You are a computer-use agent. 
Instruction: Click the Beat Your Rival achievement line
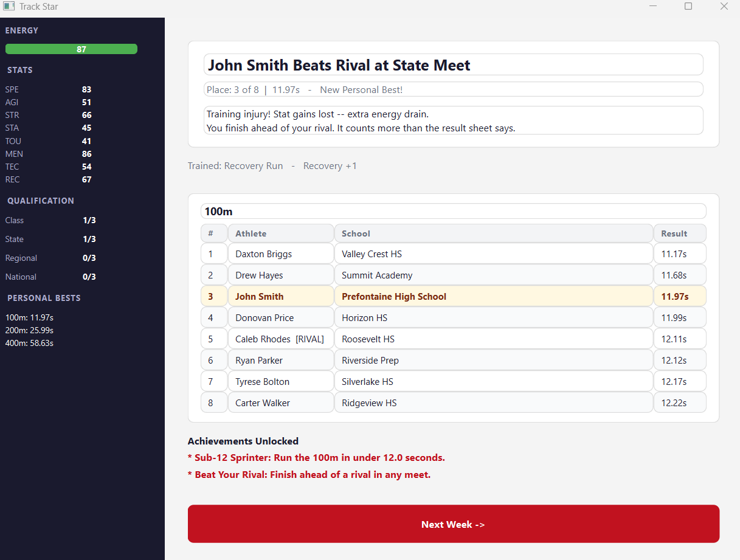pos(309,474)
